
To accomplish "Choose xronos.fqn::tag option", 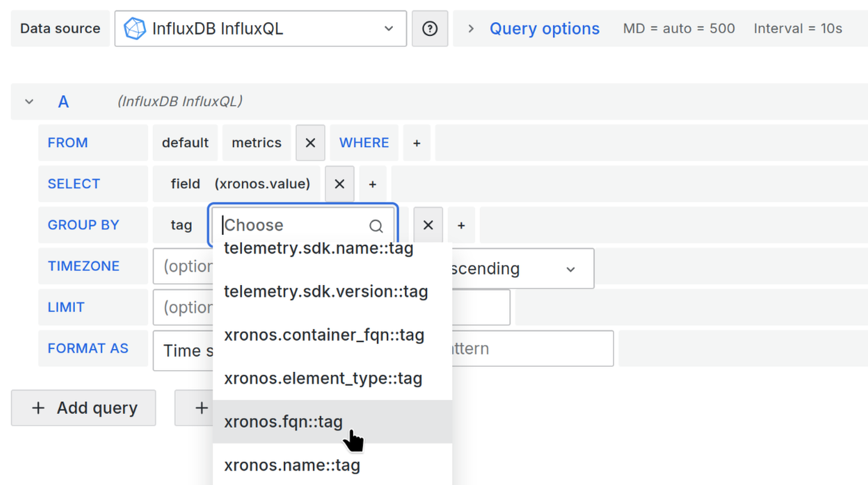I will pyautogui.click(x=332, y=422).
